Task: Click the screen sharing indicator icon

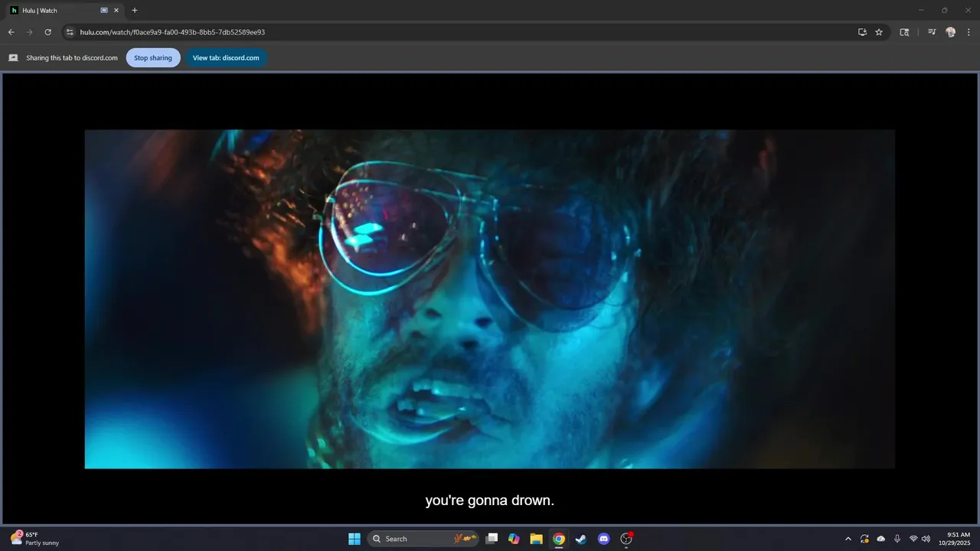Action: click(13, 57)
